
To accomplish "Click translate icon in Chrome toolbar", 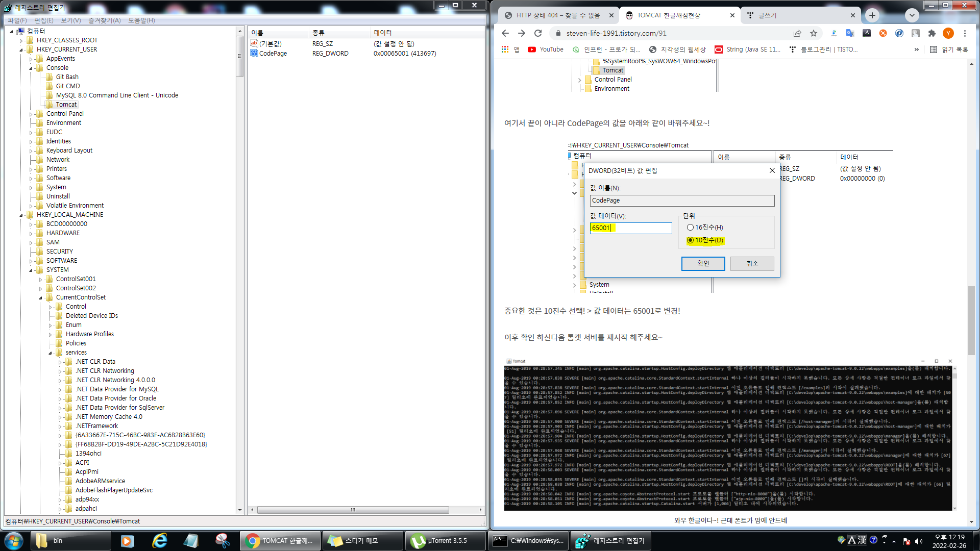I will tap(850, 33).
